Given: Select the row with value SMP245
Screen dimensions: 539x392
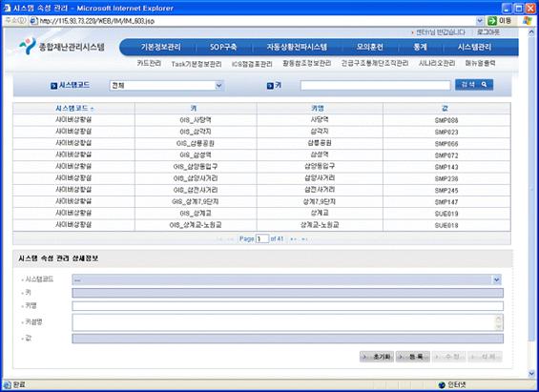Looking at the screenshot, I should tap(262, 190).
